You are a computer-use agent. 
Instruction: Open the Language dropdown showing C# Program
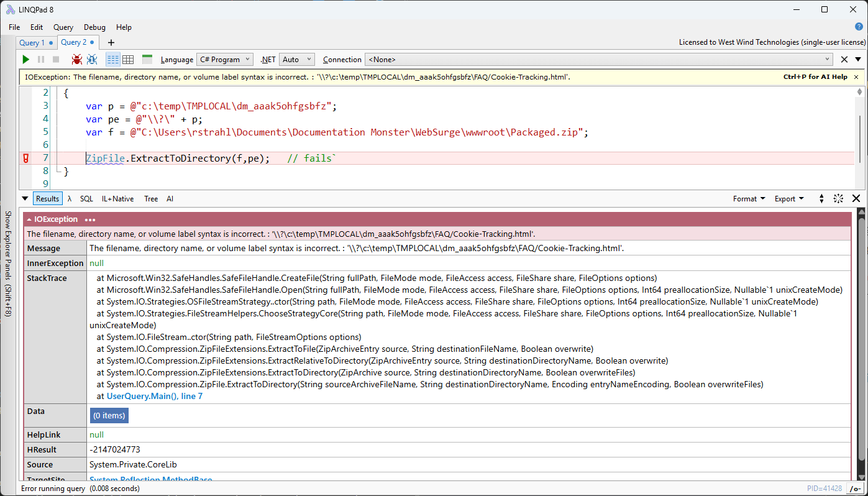click(x=225, y=60)
